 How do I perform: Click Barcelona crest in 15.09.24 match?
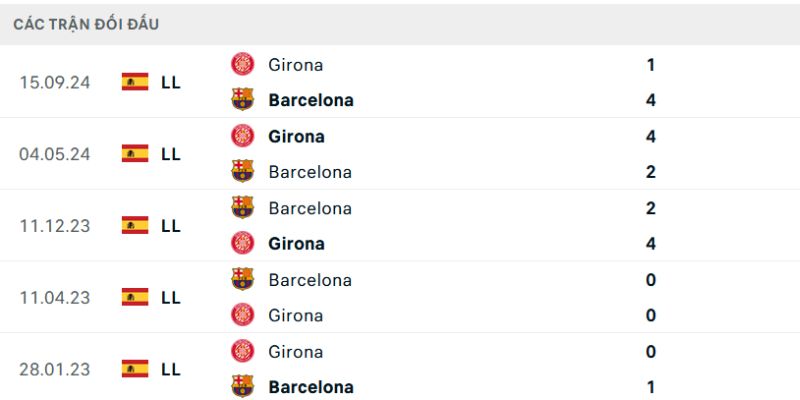tap(242, 100)
